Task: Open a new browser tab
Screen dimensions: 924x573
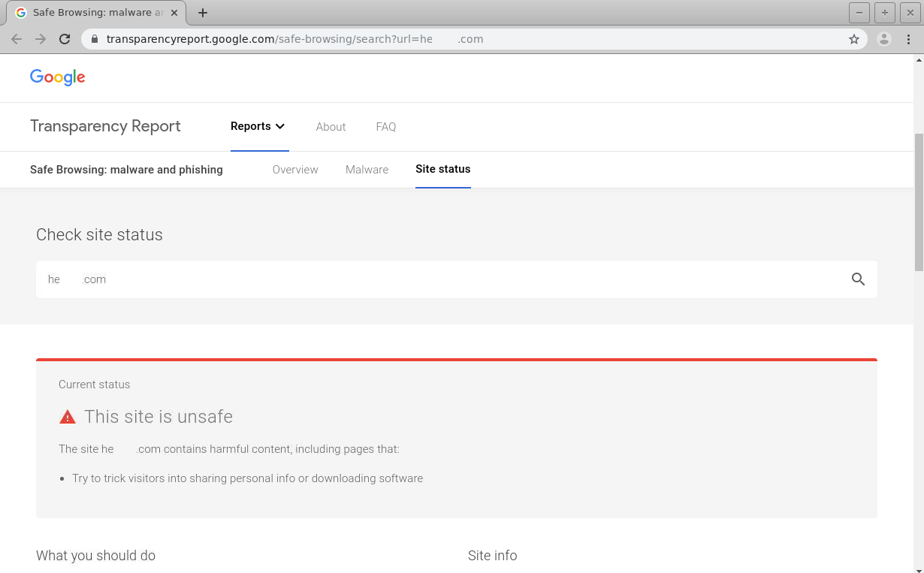Action: (x=203, y=13)
